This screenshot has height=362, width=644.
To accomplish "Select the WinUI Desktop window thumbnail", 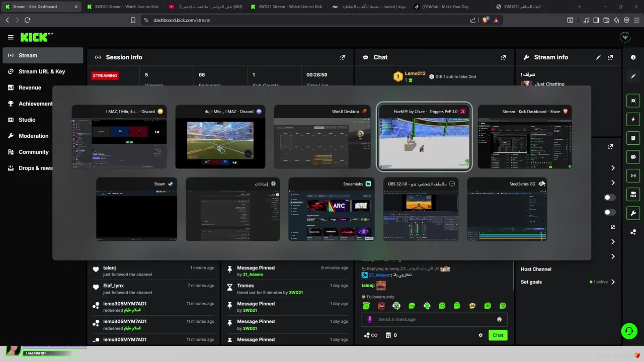I will tap(322, 138).
